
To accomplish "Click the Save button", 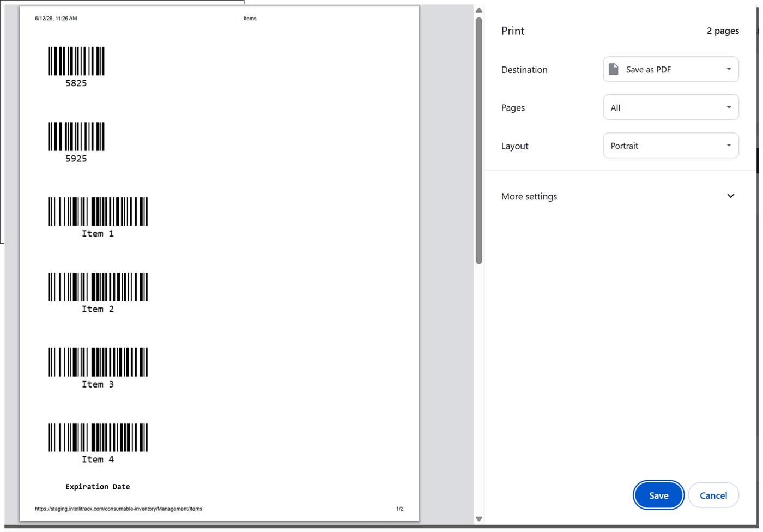I will coord(658,495).
